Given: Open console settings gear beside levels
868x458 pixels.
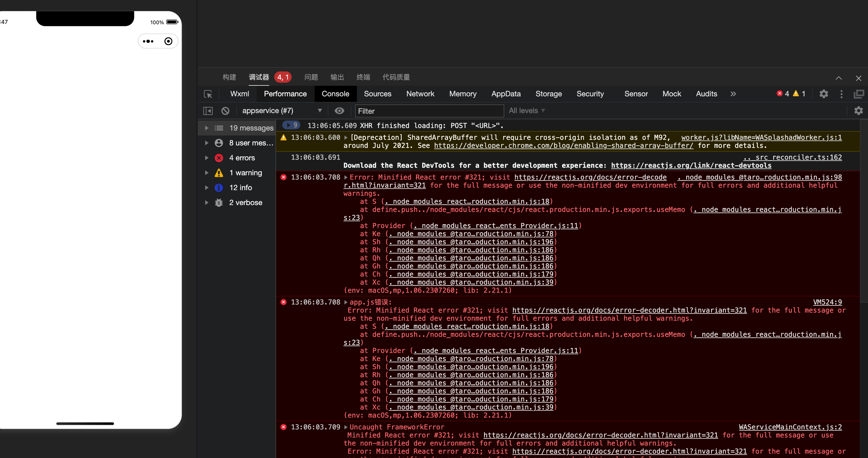Looking at the screenshot, I should click(x=858, y=111).
